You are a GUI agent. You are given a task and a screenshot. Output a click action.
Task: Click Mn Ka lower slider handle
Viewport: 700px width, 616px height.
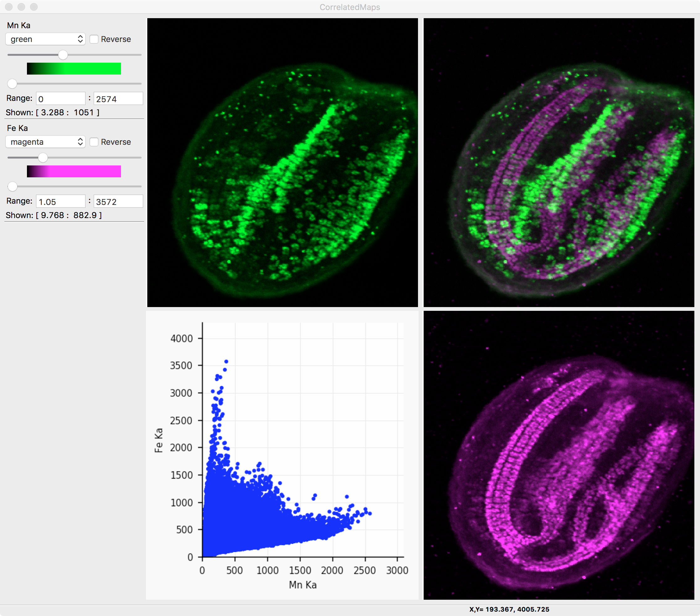click(x=12, y=84)
